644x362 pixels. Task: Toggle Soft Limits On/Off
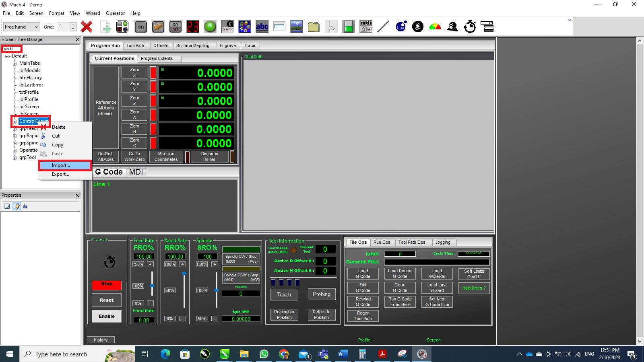474,274
